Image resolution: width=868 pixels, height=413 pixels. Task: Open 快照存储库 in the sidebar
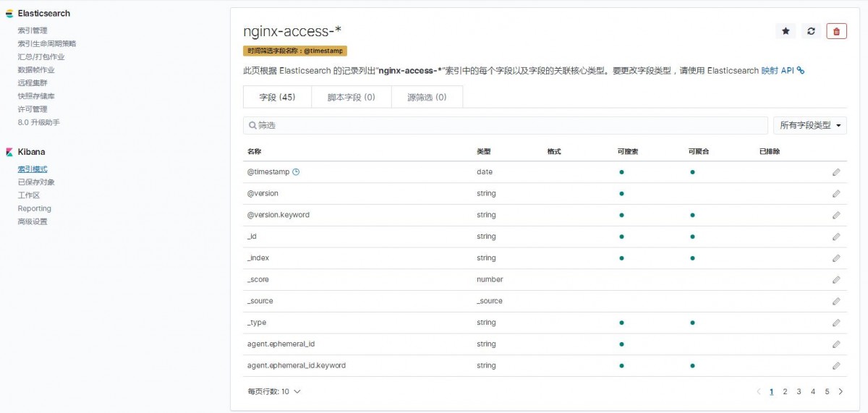36,96
